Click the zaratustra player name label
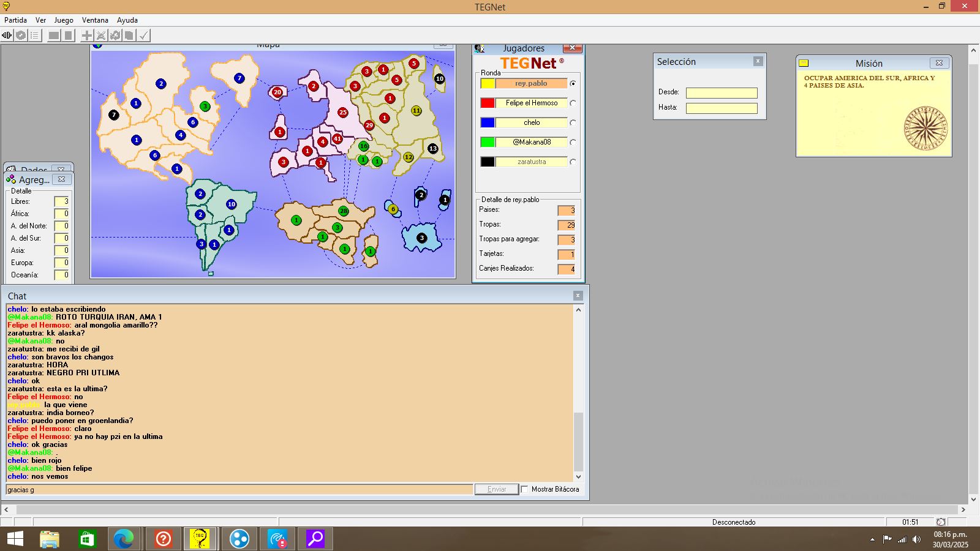 point(531,162)
